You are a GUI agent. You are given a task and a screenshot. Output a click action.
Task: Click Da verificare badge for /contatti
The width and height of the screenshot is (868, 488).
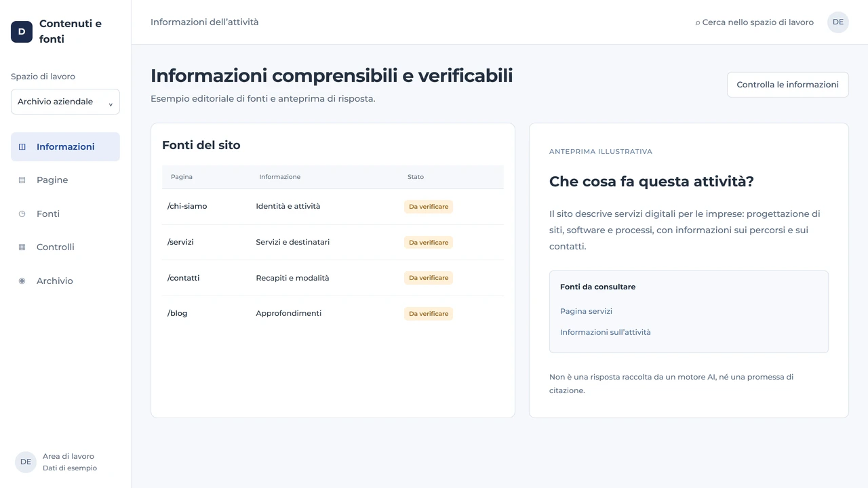(429, 278)
